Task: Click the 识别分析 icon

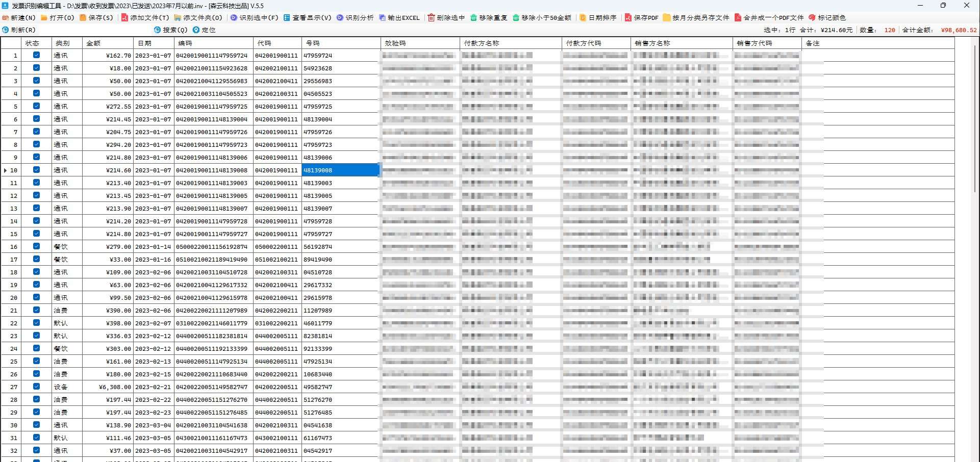Action: (340, 18)
